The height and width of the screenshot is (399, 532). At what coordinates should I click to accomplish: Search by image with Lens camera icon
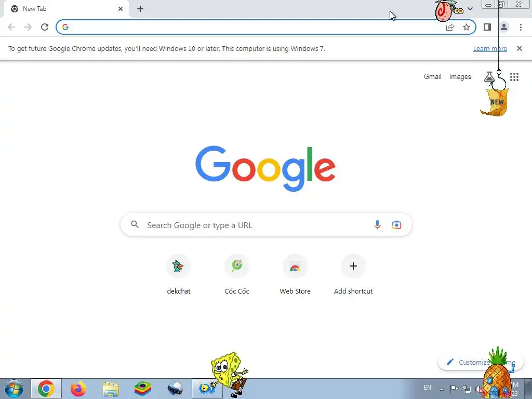tap(396, 224)
